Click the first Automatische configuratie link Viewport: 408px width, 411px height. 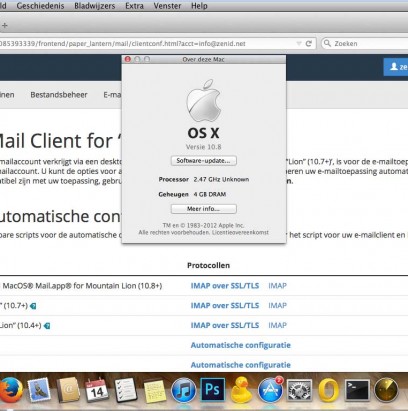pos(241,345)
